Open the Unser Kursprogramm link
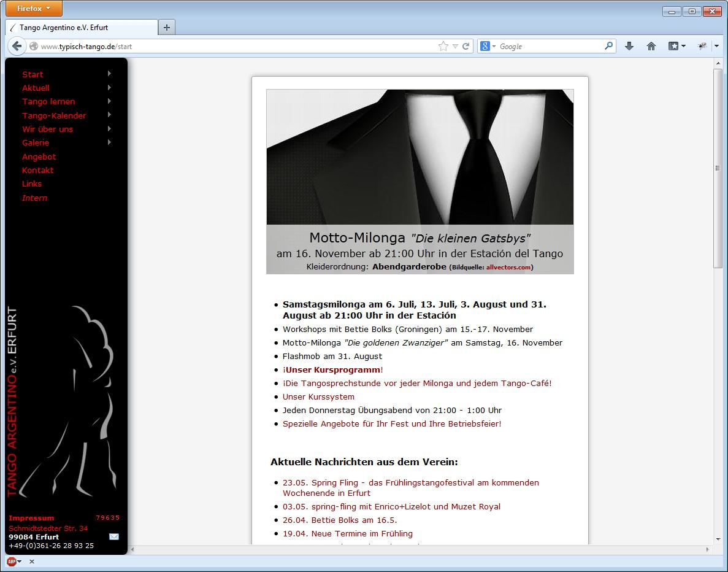The height and width of the screenshot is (572, 728). [x=332, y=369]
